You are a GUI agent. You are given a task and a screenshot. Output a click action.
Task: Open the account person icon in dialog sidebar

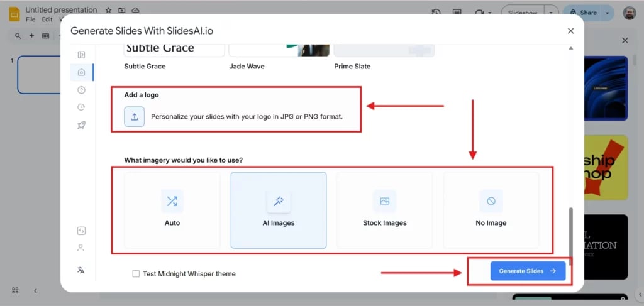click(x=81, y=248)
